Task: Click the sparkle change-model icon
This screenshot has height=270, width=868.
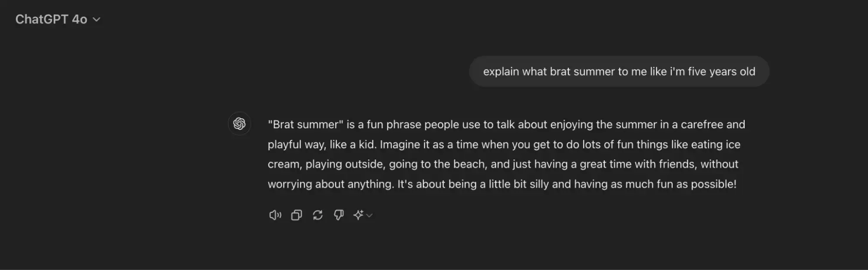Action: [x=358, y=215]
